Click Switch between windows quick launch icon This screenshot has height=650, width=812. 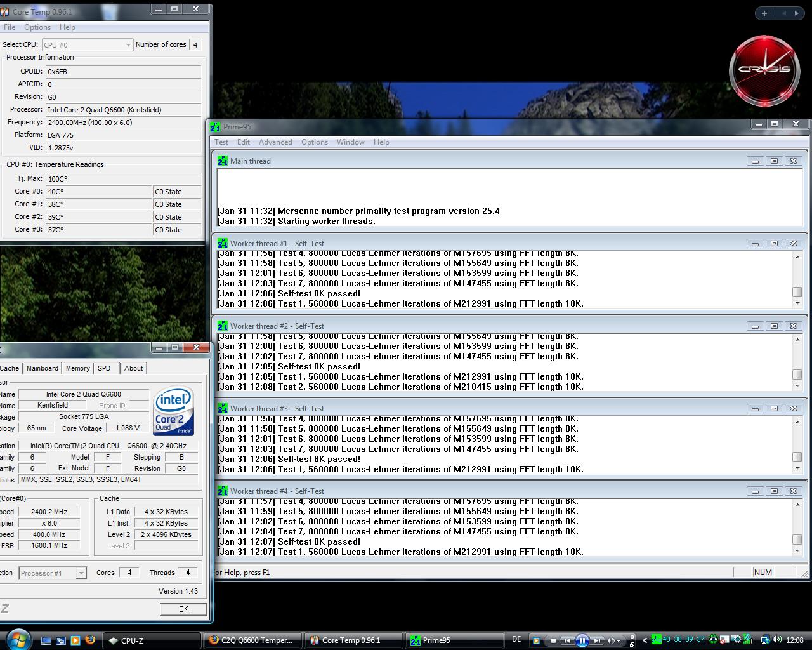61,640
